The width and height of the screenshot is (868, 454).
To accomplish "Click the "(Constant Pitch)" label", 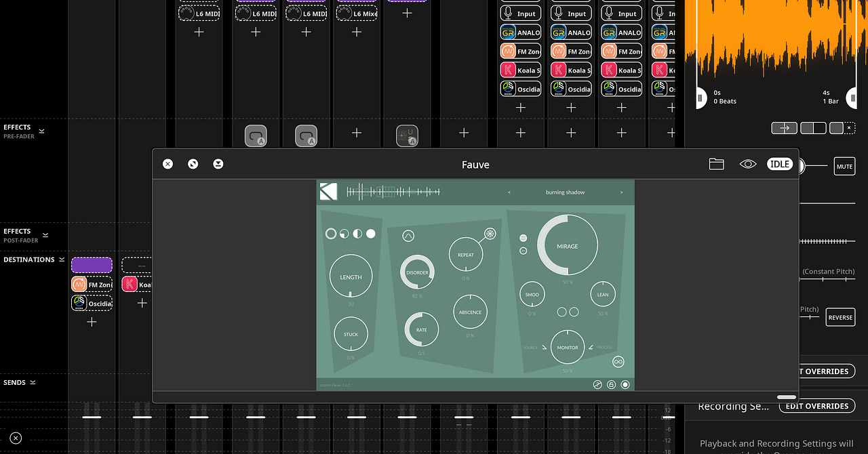I will (x=828, y=271).
